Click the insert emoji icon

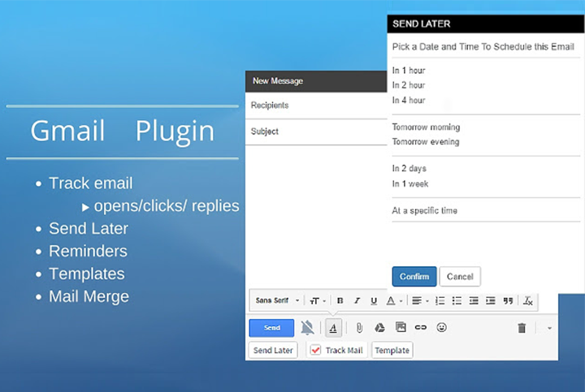(x=441, y=328)
